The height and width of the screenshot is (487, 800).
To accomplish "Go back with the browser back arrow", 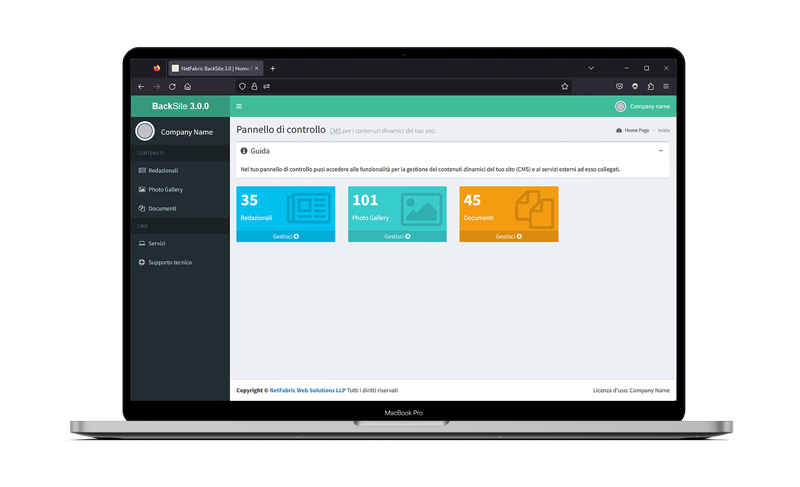I will [141, 87].
